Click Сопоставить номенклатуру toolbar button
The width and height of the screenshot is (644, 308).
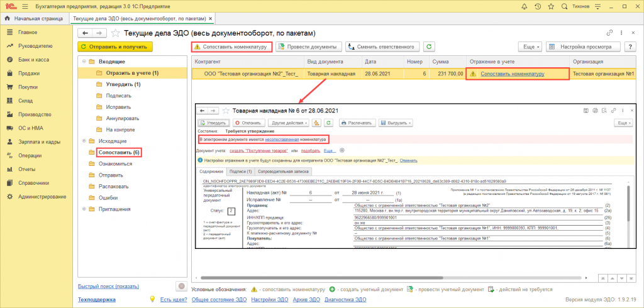coord(231,47)
